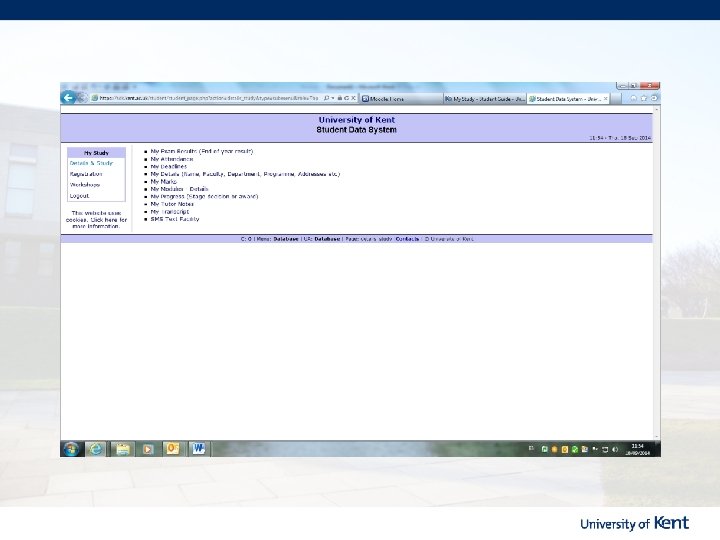
Task: Close the Student Data System tab
Action: click(606, 99)
